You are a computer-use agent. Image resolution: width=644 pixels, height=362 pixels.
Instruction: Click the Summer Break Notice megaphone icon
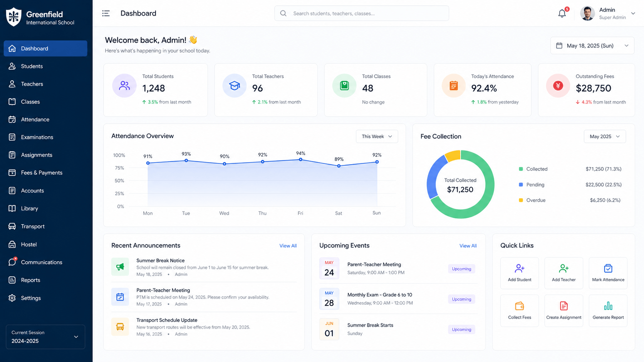120,267
